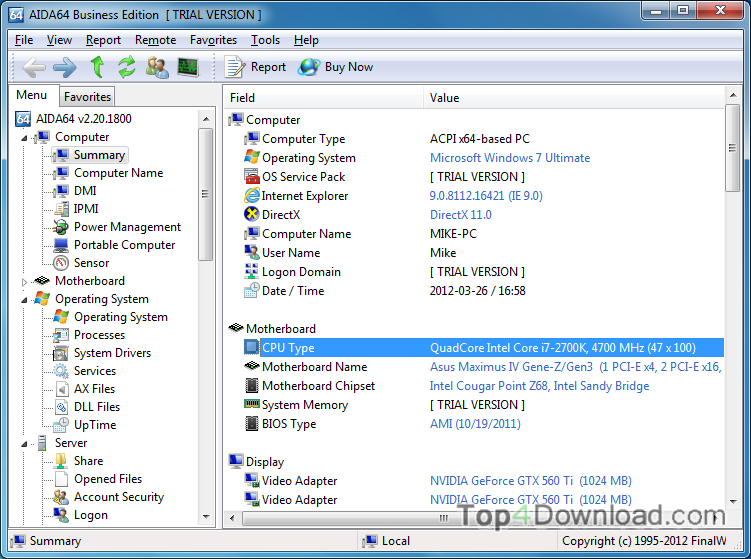Click the IPMI icon in the tree
Viewport: 751px width, 559px height.
pos(61,209)
